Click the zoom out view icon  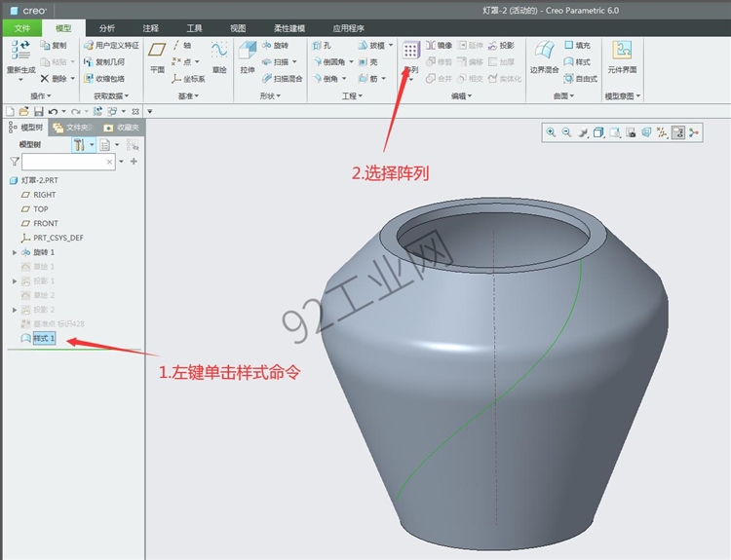567,132
